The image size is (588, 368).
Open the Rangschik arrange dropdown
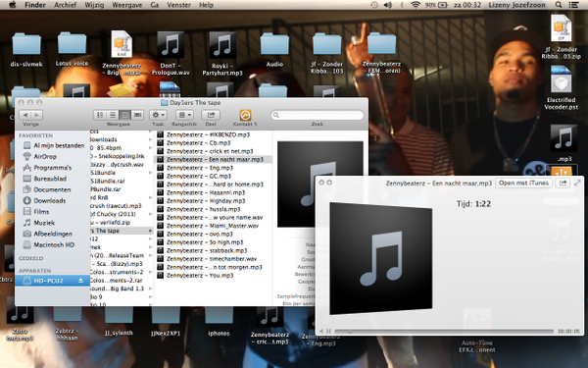click(x=184, y=115)
